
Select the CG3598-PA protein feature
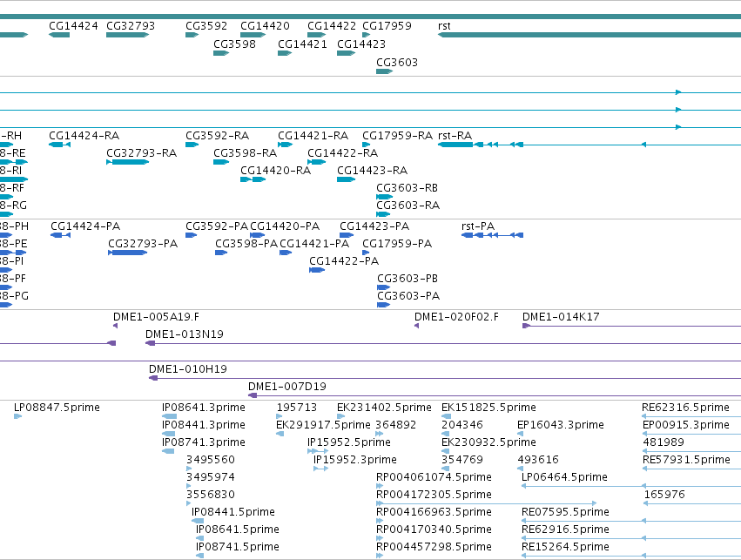[221, 253]
